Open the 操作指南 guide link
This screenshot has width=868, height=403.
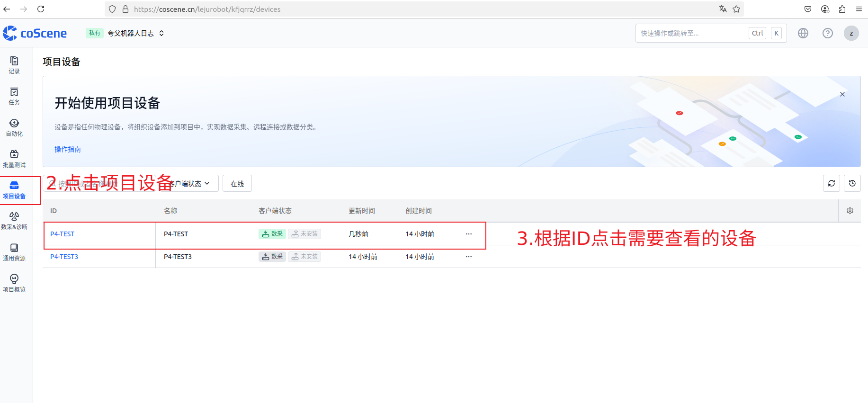(x=67, y=149)
